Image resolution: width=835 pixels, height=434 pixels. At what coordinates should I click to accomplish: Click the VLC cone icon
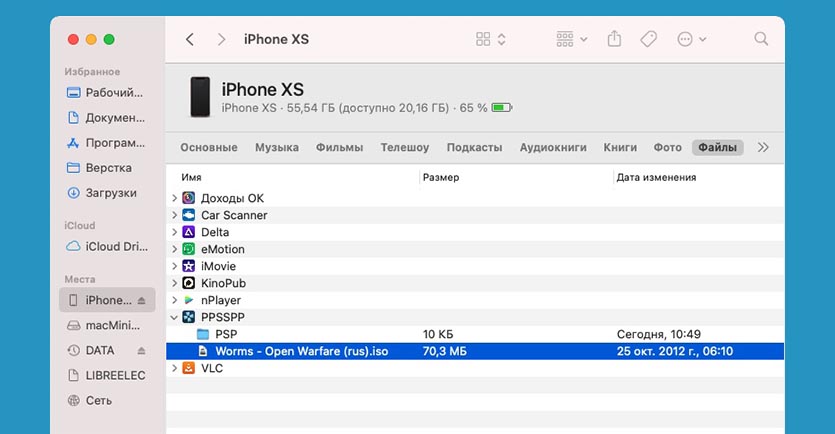pos(189,368)
